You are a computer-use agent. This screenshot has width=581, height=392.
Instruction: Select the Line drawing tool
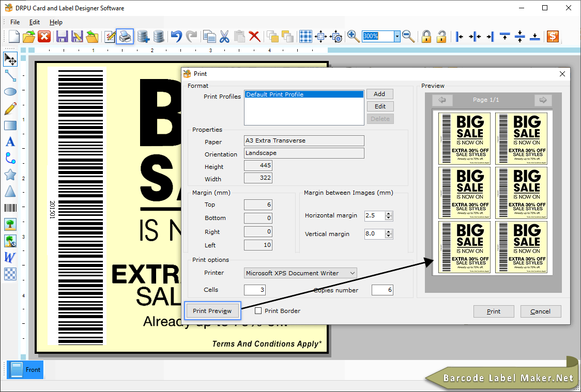(x=10, y=75)
